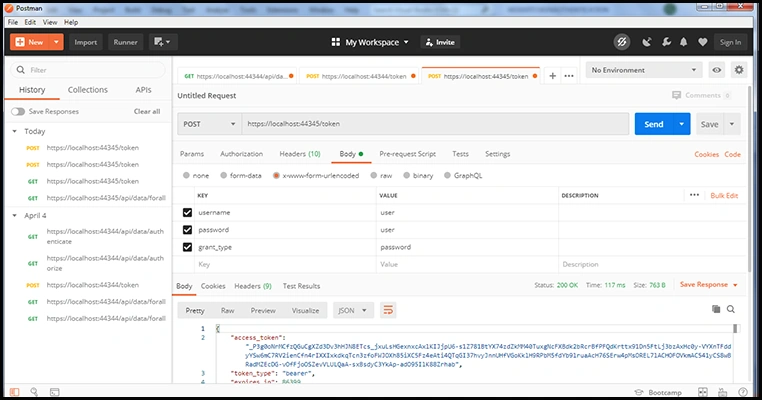
Task: Open keyboard shortcuts icon in status bar
Action: point(723,392)
